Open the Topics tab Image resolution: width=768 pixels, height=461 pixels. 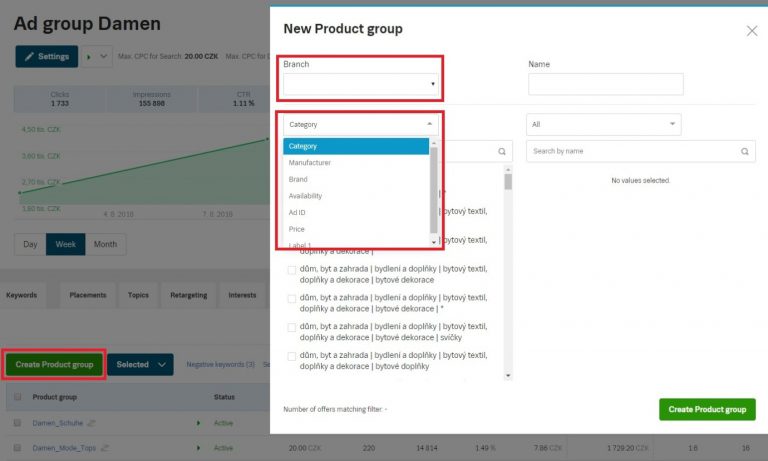(138, 295)
